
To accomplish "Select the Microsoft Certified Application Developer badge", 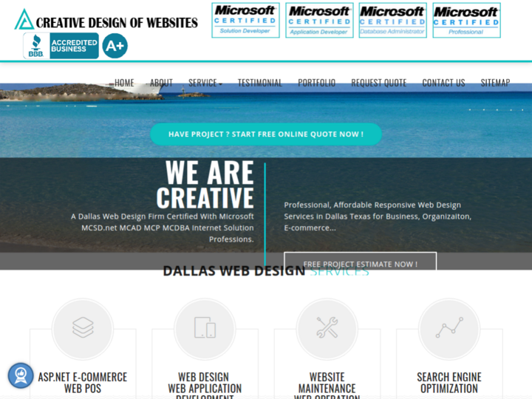I will point(319,21).
